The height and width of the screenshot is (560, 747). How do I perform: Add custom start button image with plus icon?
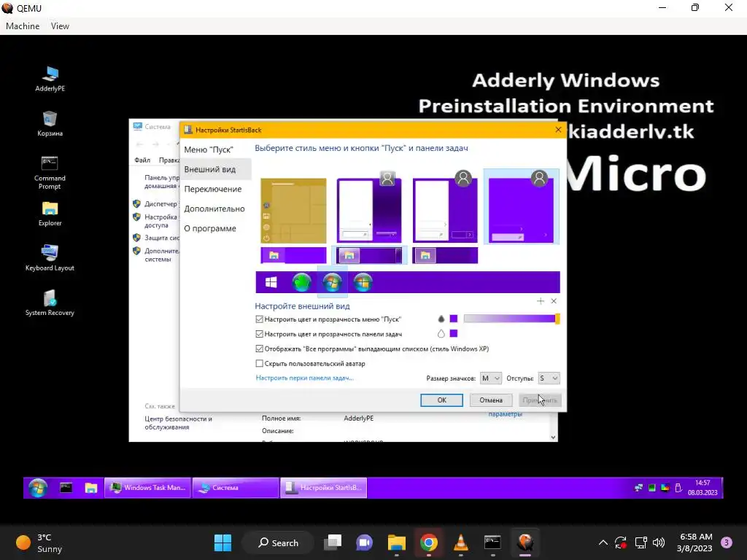541,301
